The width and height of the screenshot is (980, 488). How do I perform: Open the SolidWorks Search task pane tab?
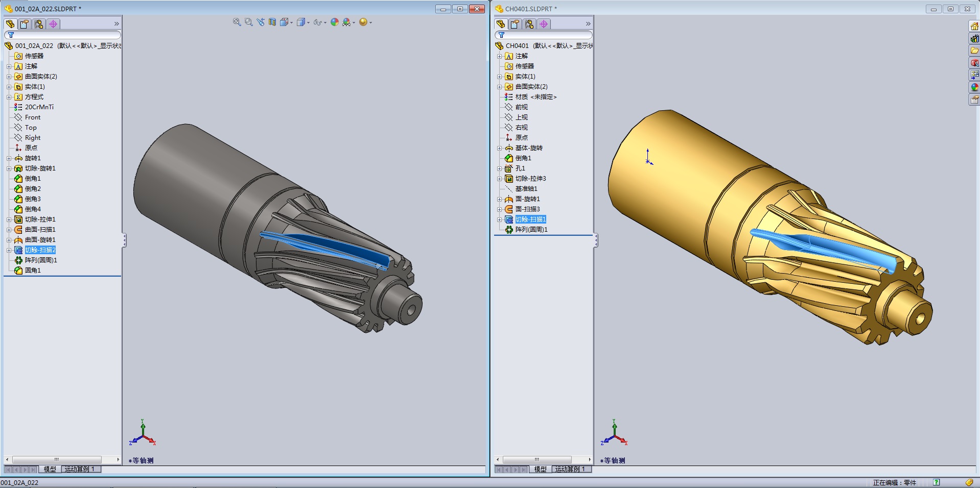pos(974,63)
